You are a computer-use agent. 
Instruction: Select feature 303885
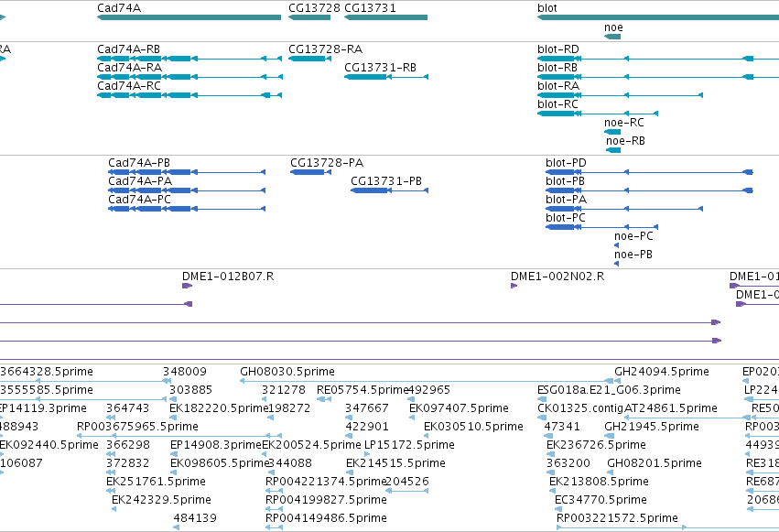[190, 390]
